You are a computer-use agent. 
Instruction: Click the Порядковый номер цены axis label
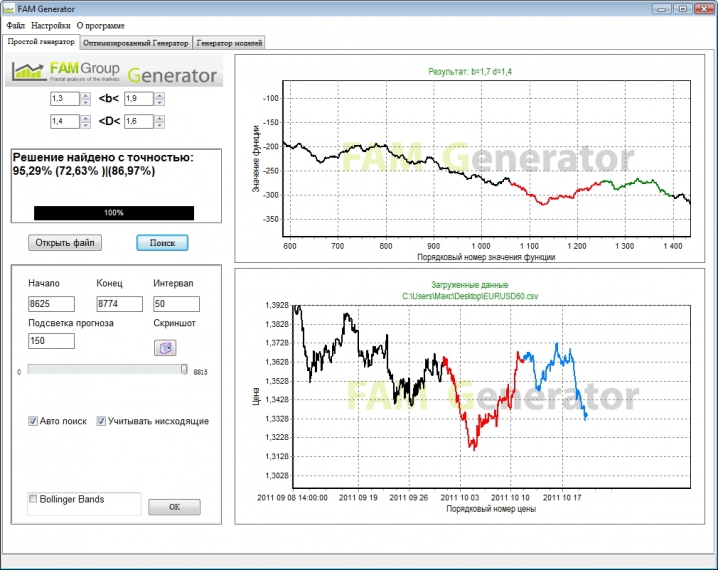point(491,509)
